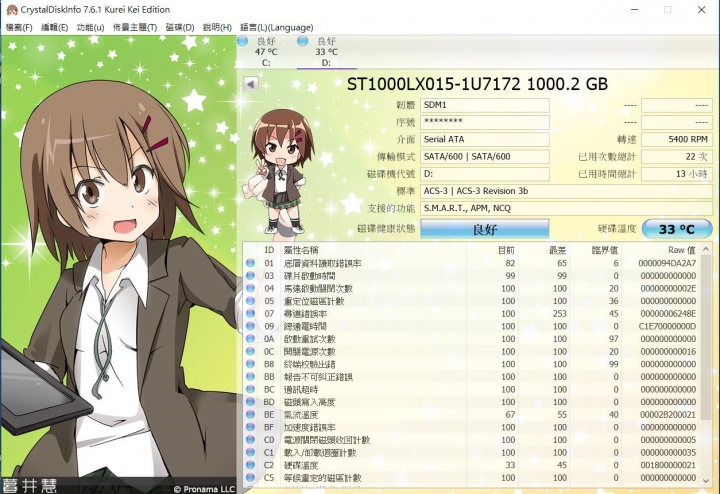This screenshot has height=494, width=720.
Task: Click the power on hours field showing 13 小時
Action: 676,174
